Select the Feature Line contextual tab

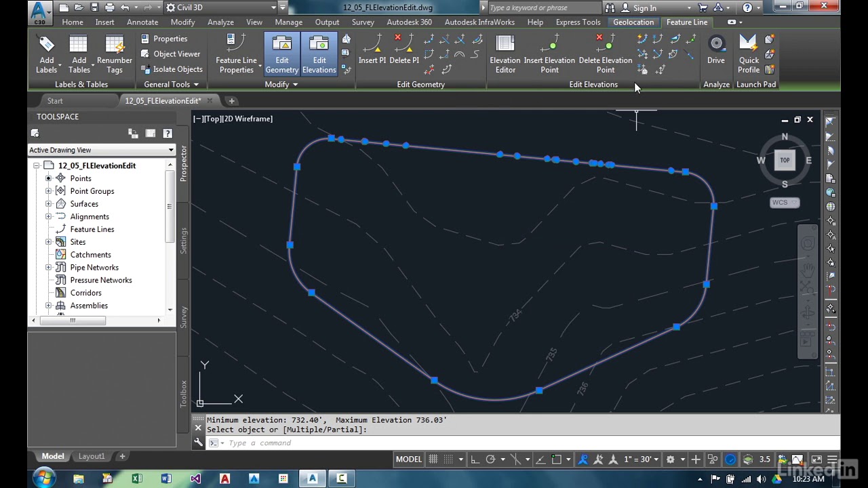click(x=686, y=22)
